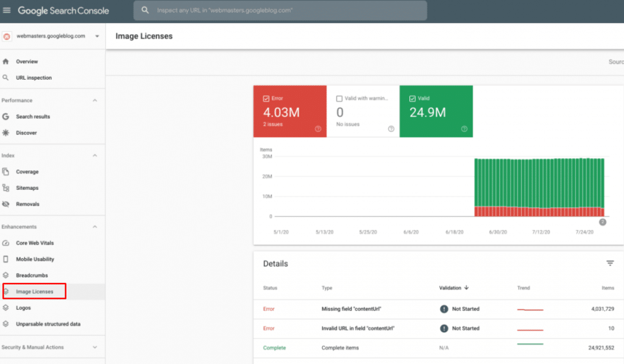Open the hamburger main menu
The image size is (624, 364).
(x=7, y=10)
